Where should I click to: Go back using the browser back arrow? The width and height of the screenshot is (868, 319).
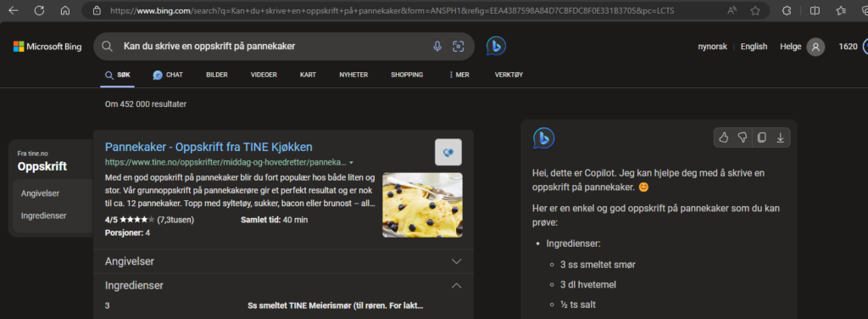click(14, 10)
